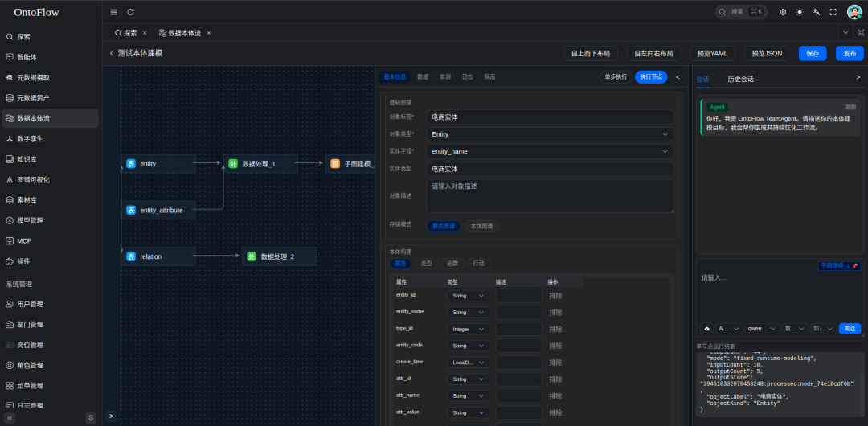This screenshot has width=868, height=426.
Task: Click the cloud upload icon in chat
Action: [707, 329]
